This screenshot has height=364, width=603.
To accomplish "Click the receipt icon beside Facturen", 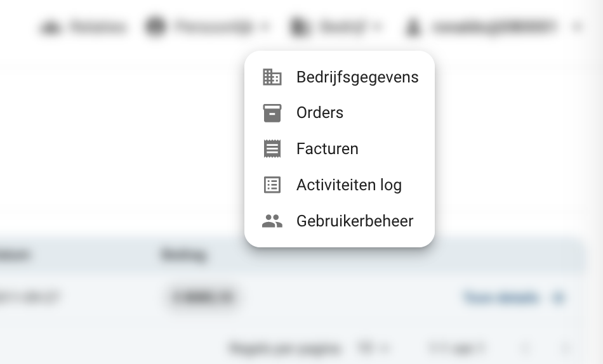I will pos(272,149).
